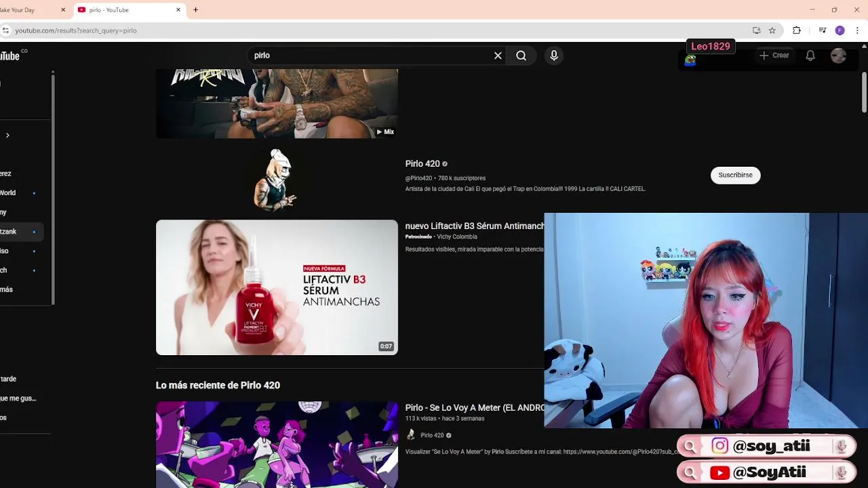Open the 'World' subscription in sidebar
The height and width of the screenshot is (488, 868).
tap(19, 192)
